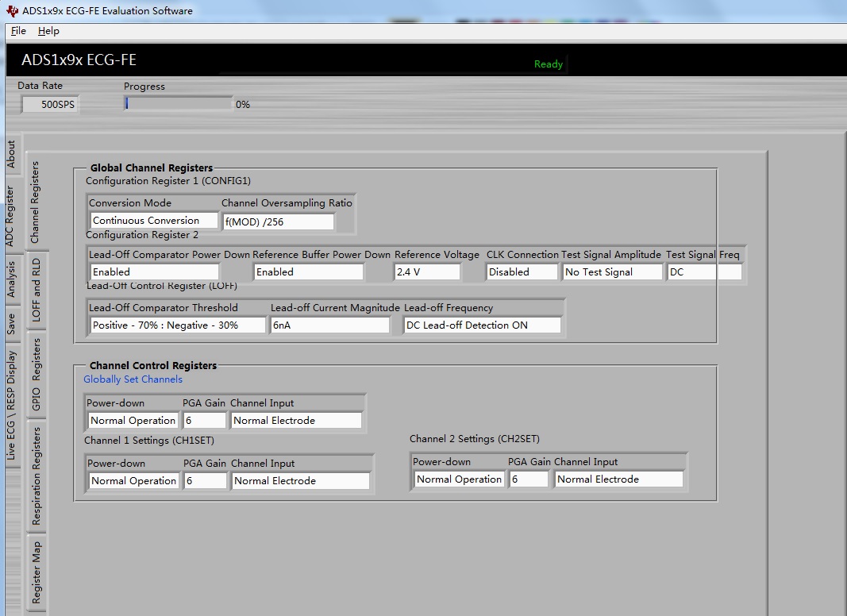Click Configuration Register 1 (CONFIG1) label
Viewport: 847px width, 616px height.
tap(168, 181)
